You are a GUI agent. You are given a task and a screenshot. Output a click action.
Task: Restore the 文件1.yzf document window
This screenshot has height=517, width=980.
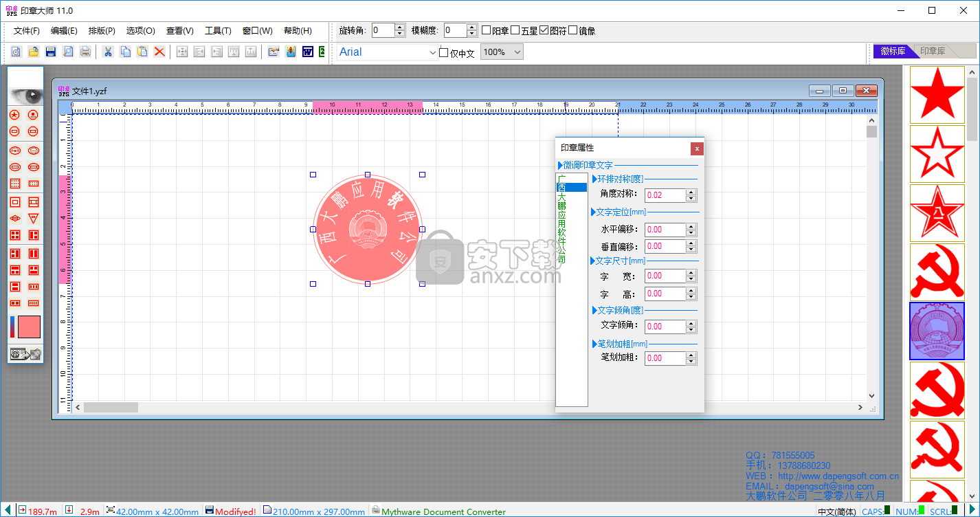tap(843, 91)
